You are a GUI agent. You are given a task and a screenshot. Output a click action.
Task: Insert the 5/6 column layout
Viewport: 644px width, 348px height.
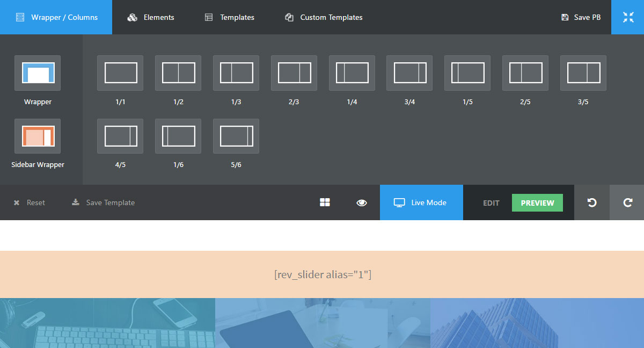click(236, 136)
